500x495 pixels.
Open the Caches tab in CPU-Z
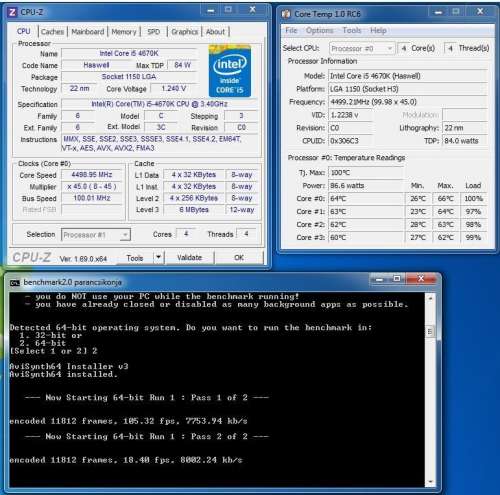click(52, 32)
